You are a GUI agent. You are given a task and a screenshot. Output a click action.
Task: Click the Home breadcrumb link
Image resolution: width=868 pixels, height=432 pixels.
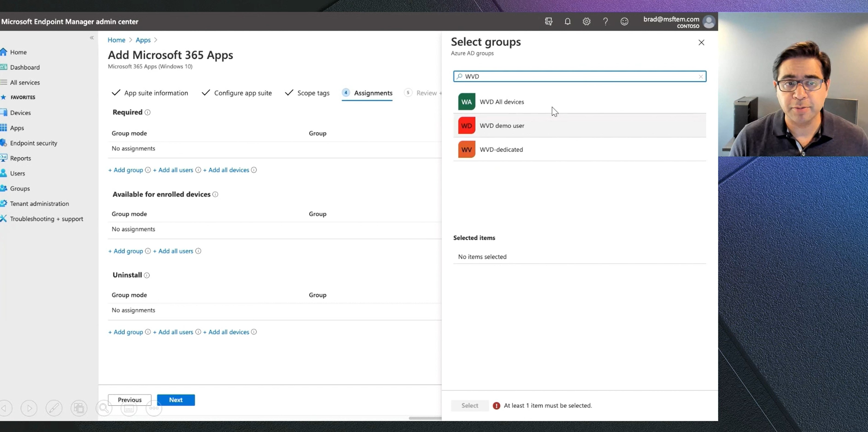(x=116, y=40)
